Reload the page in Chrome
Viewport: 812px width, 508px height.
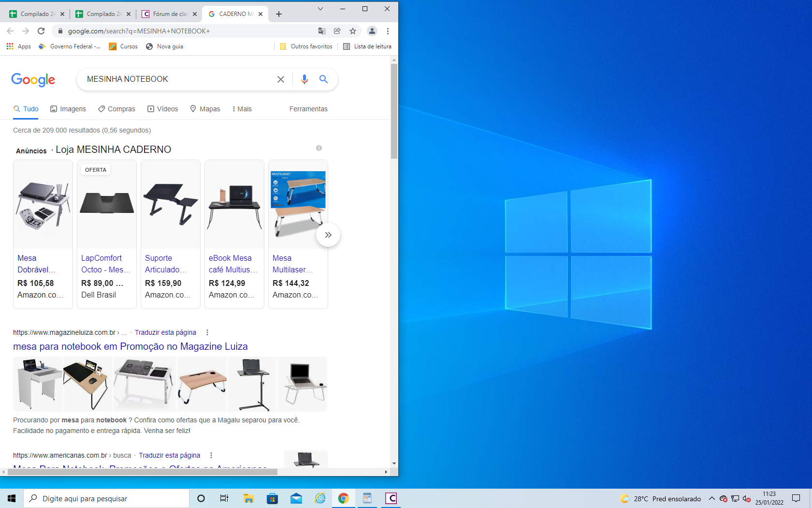(x=41, y=31)
